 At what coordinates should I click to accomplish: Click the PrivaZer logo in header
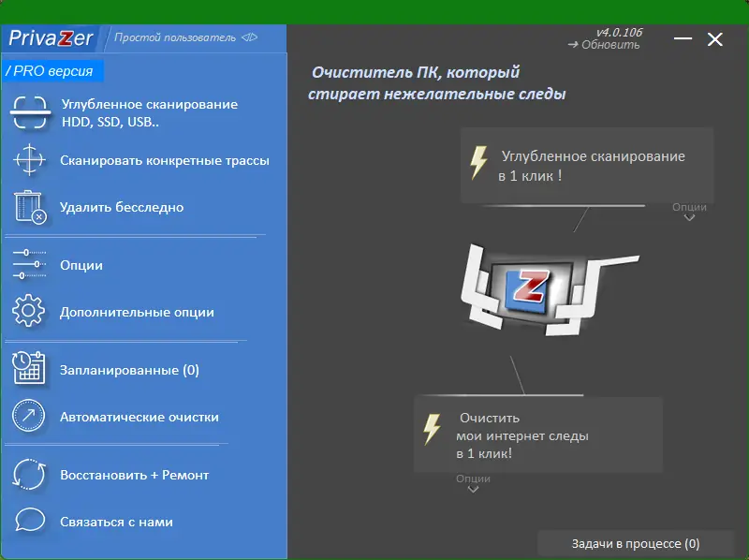coord(51,38)
